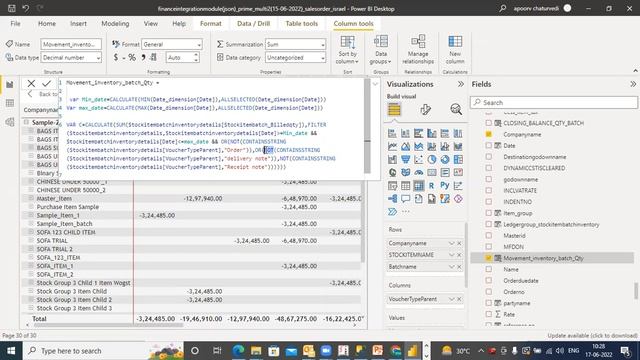The image size is (640, 360).
Task: Collapse the Visualizations pane
Action: (461, 84)
